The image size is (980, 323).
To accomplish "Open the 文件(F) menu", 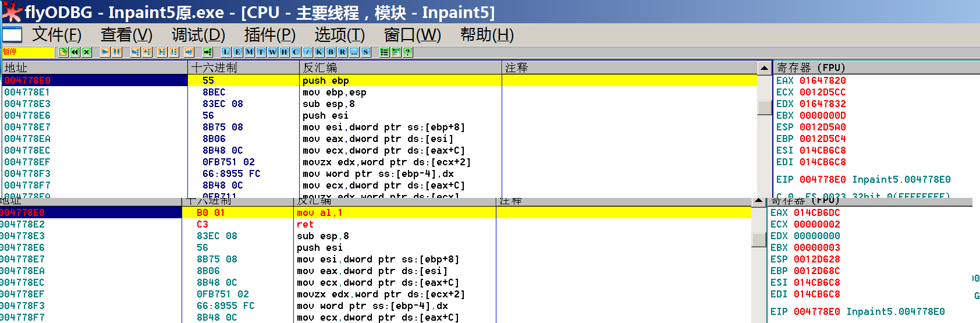I will pyautogui.click(x=56, y=34).
